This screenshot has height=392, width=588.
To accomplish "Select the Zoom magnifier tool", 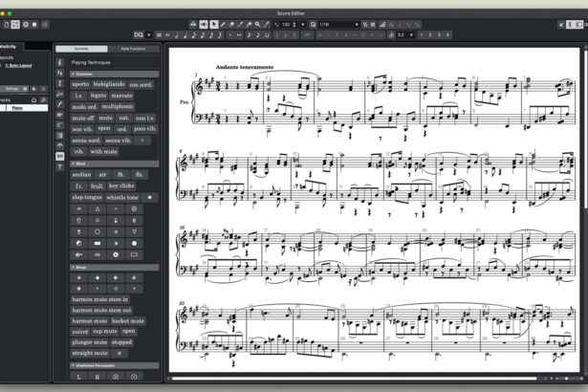I will coord(257,25).
